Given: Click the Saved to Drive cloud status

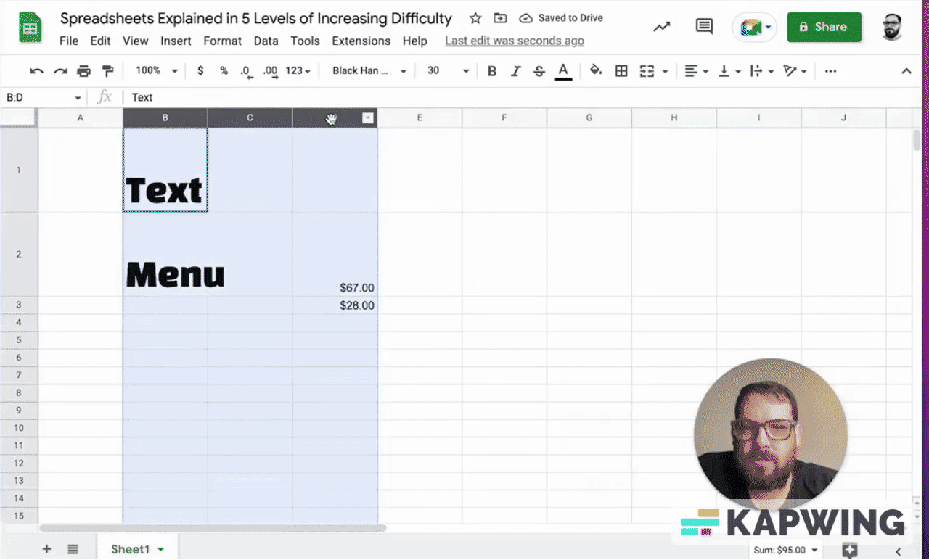Looking at the screenshot, I should [x=562, y=18].
